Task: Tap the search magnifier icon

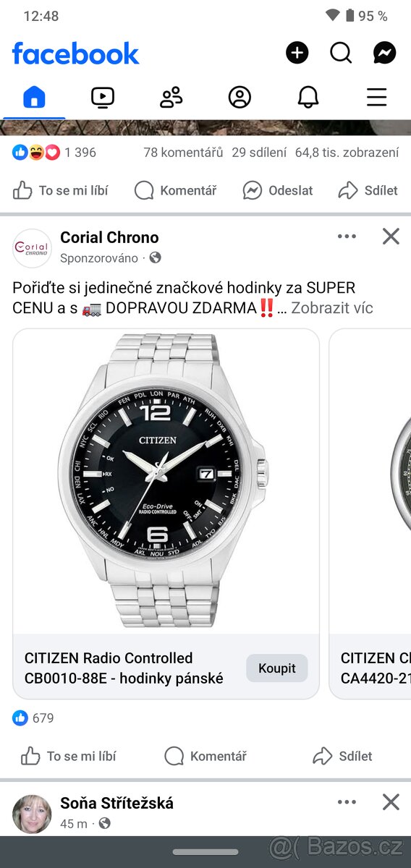Action: coord(341,53)
